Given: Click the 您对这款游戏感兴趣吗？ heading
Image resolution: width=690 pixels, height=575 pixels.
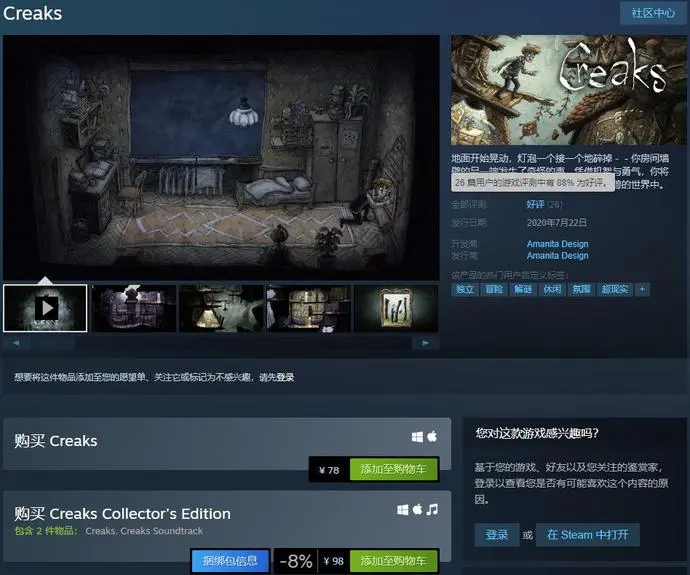Looking at the screenshot, I should click(537, 433).
